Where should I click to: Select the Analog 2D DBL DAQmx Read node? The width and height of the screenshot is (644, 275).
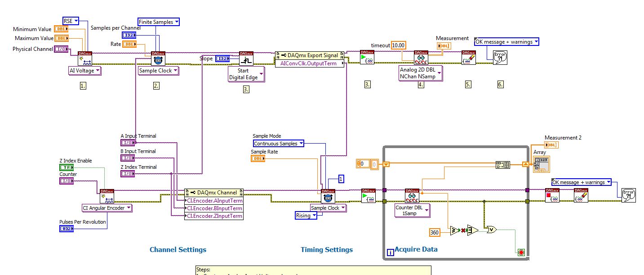[421, 57]
